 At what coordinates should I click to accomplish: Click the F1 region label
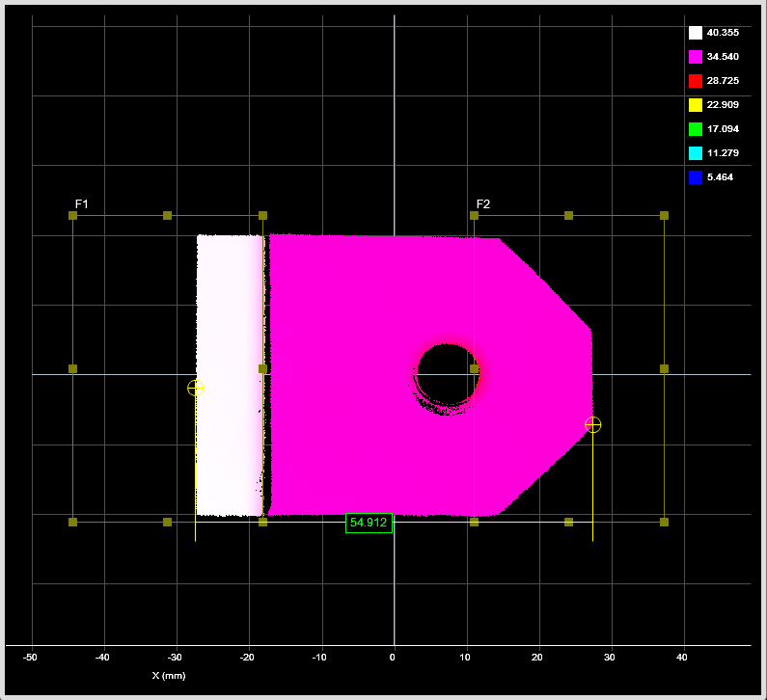point(82,204)
